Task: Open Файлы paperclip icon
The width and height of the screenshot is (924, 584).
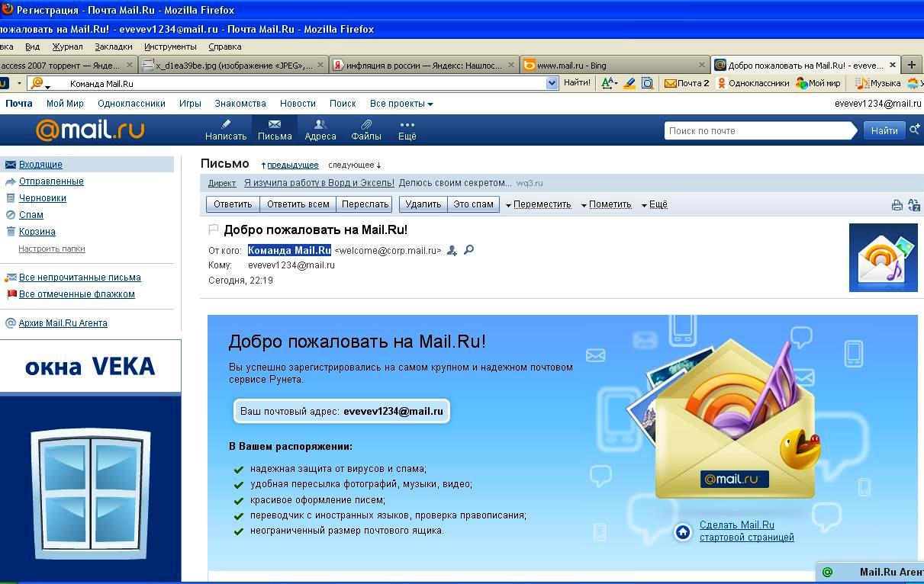Action: (366, 130)
